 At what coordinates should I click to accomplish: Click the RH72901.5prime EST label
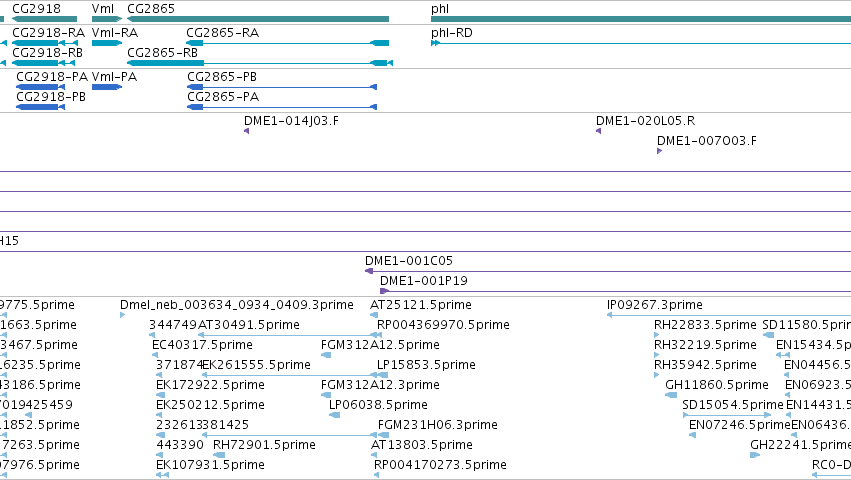pyautogui.click(x=264, y=445)
